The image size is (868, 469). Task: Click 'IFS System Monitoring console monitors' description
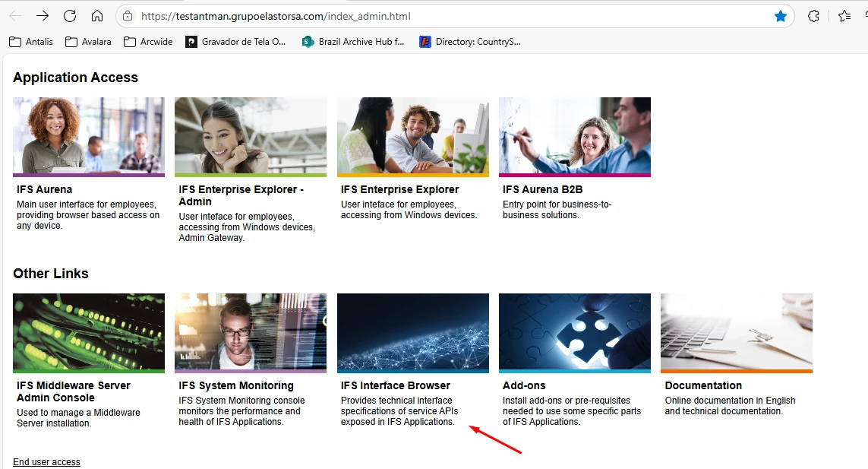(x=241, y=410)
